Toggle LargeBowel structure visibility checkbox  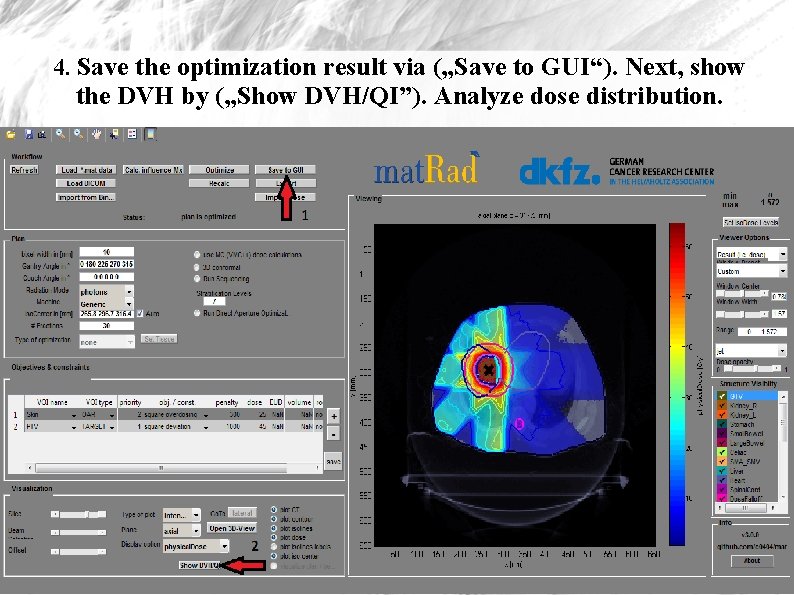[722, 443]
